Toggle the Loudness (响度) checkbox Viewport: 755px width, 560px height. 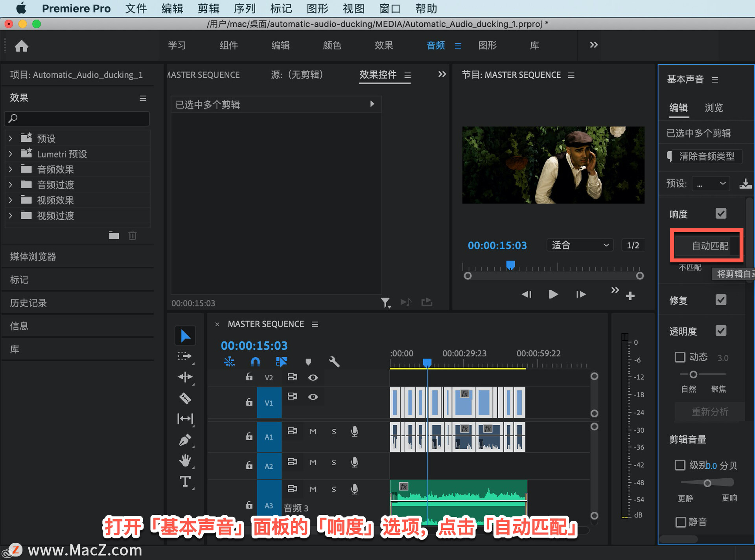[x=721, y=214]
